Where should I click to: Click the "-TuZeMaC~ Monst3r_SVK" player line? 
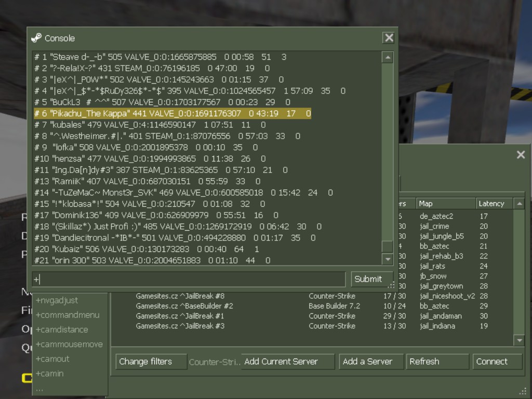(x=183, y=193)
